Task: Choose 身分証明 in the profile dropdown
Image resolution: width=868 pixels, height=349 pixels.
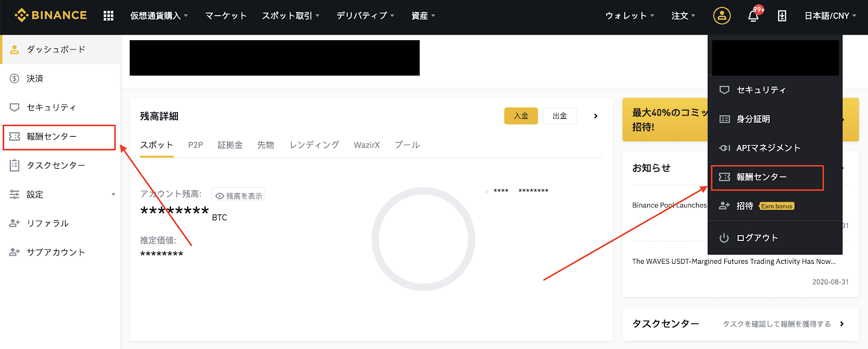Action: [x=775, y=119]
